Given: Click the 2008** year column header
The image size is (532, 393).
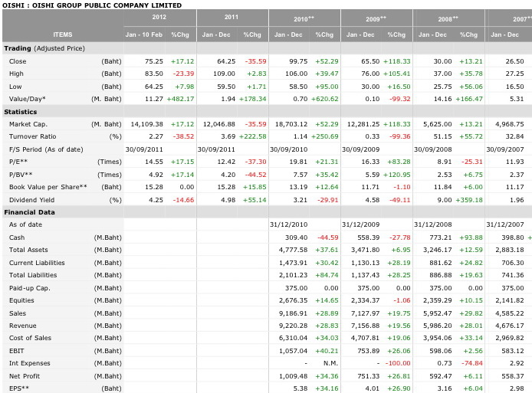Looking at the screenshot, I should click(448, 19).
